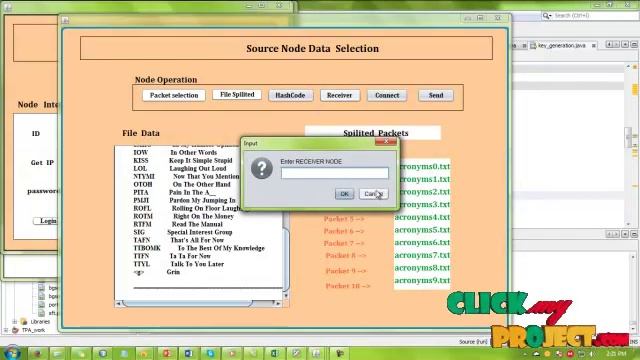Select the acronyms9.txt packet file
640x360 pixels.
tap(422, 280)
